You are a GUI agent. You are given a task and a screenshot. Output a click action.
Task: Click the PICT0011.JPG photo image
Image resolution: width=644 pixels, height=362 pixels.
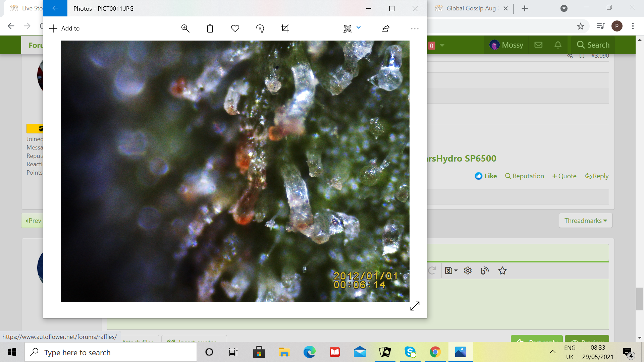235,171
